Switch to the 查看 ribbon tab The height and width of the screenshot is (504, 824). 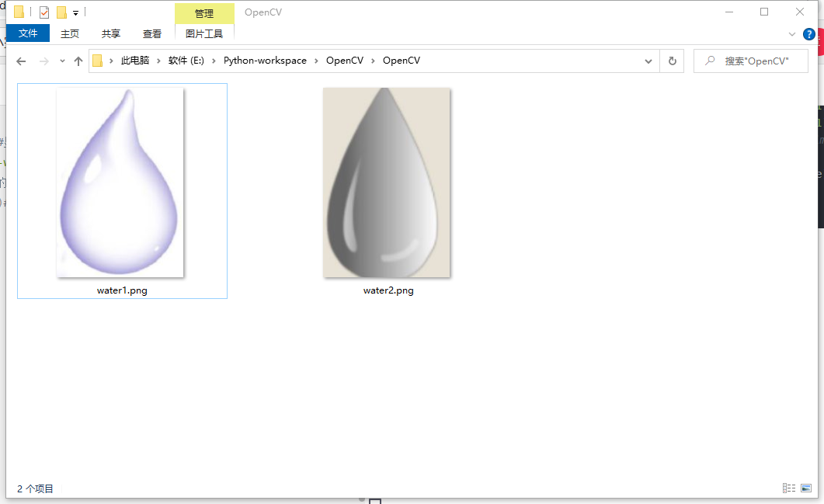coord(152,33)
